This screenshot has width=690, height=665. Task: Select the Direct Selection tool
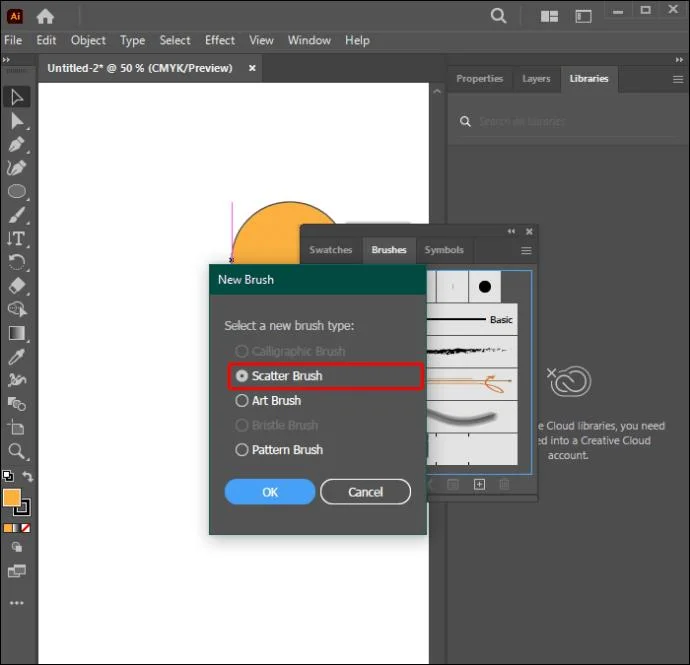click(x=17, y=121)
